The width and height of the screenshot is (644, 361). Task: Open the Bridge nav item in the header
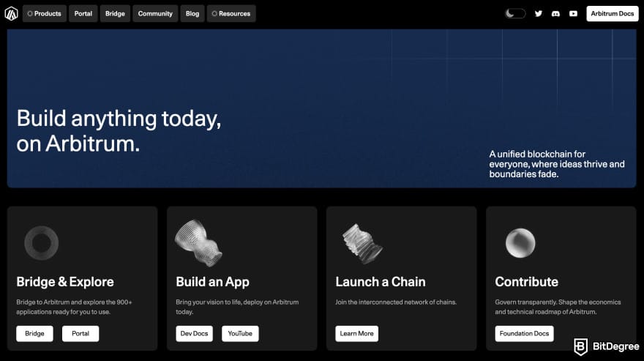115,14
